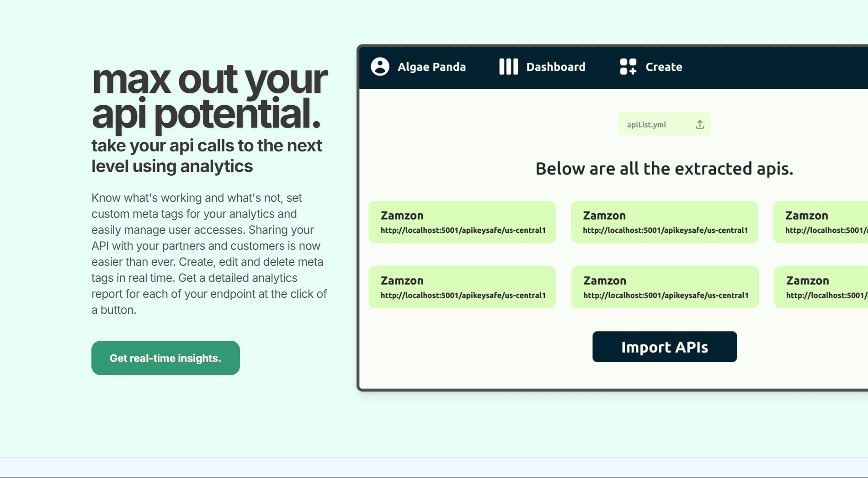This screenshot has height=478, width=868.
Task: Select the cut-off Zamzon card in bottom row
Action: pos(821,287)
